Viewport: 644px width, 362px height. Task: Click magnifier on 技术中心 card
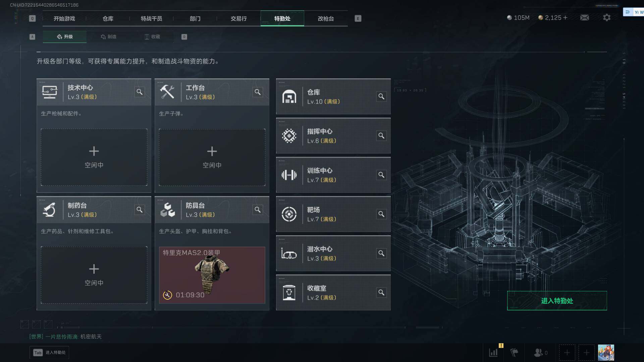140,92
